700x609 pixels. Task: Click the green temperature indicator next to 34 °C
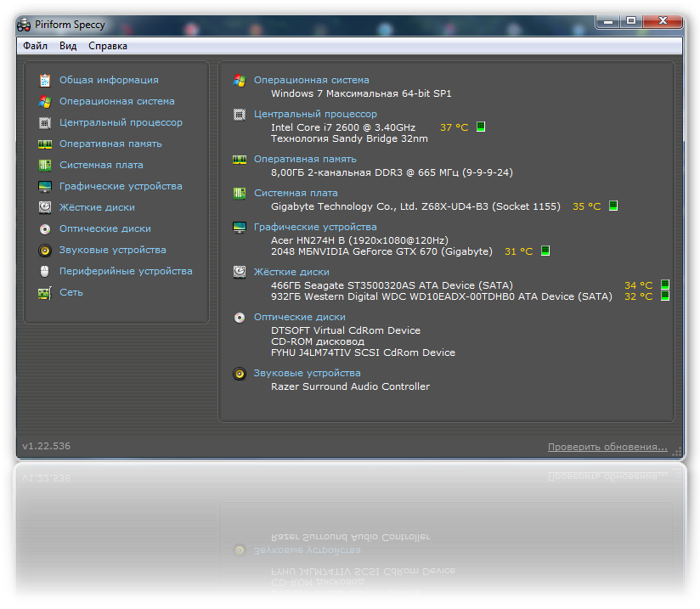(x=664, y=285)
